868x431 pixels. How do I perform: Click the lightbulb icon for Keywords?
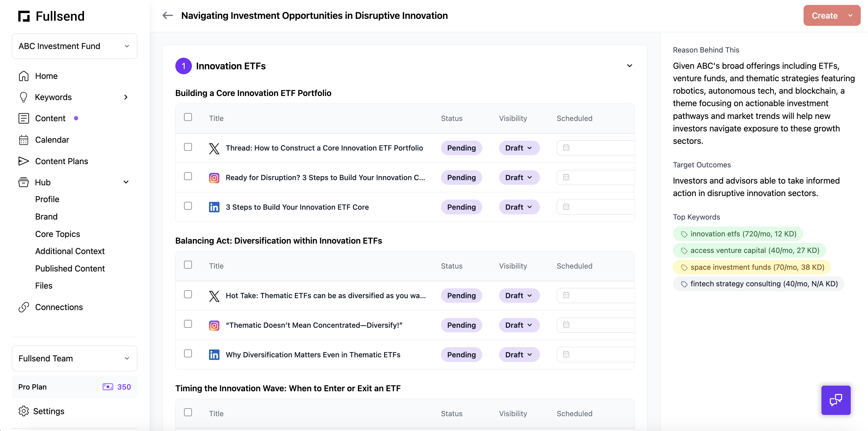pyautogui.click(x=24, y=97)
